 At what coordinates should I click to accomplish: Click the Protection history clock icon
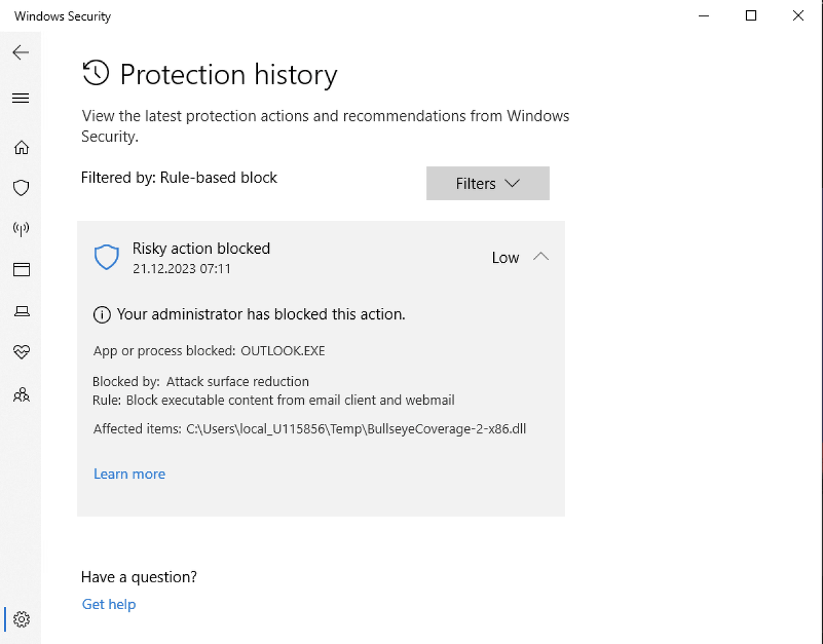[95, 73]
